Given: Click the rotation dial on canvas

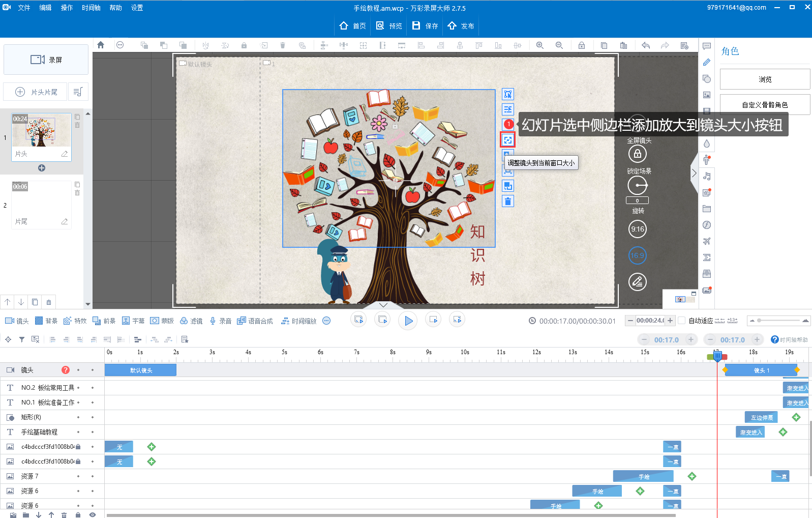Looking at the screenshot, I should coord(638,185).
